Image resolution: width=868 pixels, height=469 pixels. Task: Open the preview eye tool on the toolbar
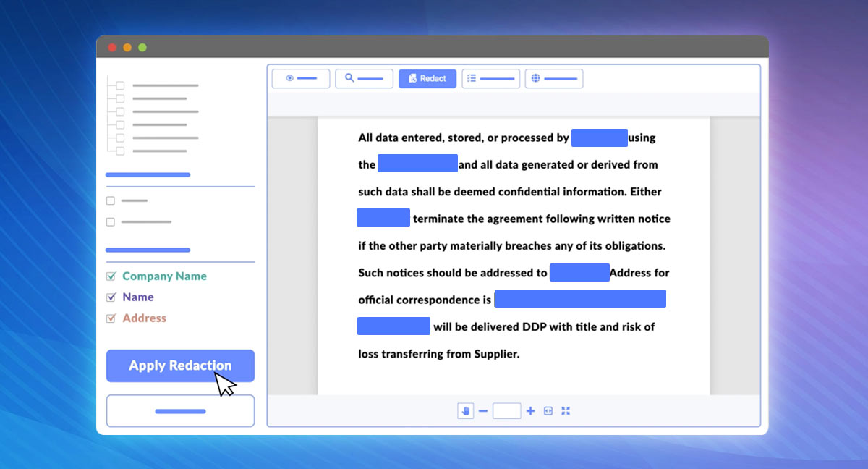pos(300,78)
